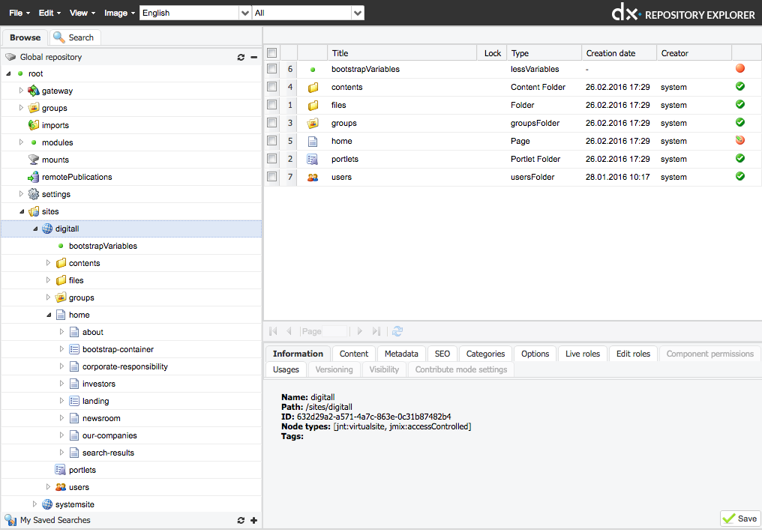The image size is (762, 532).
Task: Open the English language dropdown
Action: pyautogui.click(x=245, y=13)
